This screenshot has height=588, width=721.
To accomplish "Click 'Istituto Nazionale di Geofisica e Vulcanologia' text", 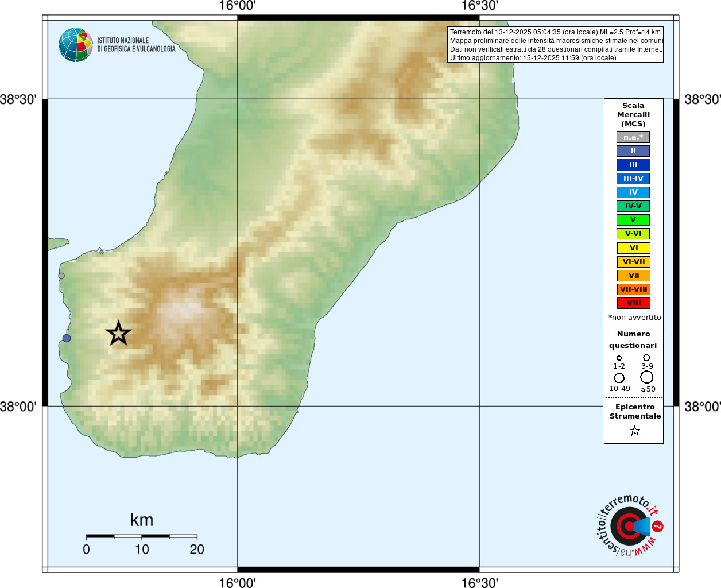I will tap(136, 45).
